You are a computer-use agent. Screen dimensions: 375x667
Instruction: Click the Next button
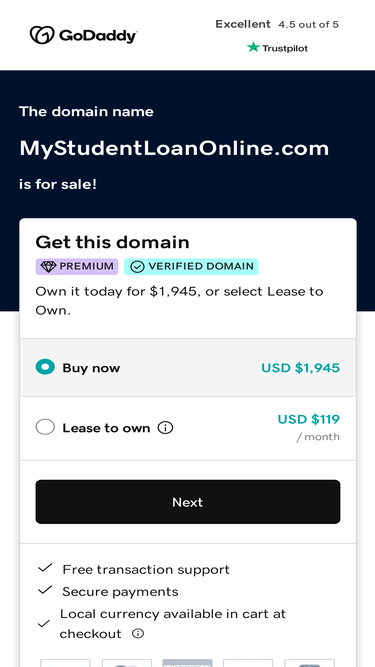[x=188, y=502]
